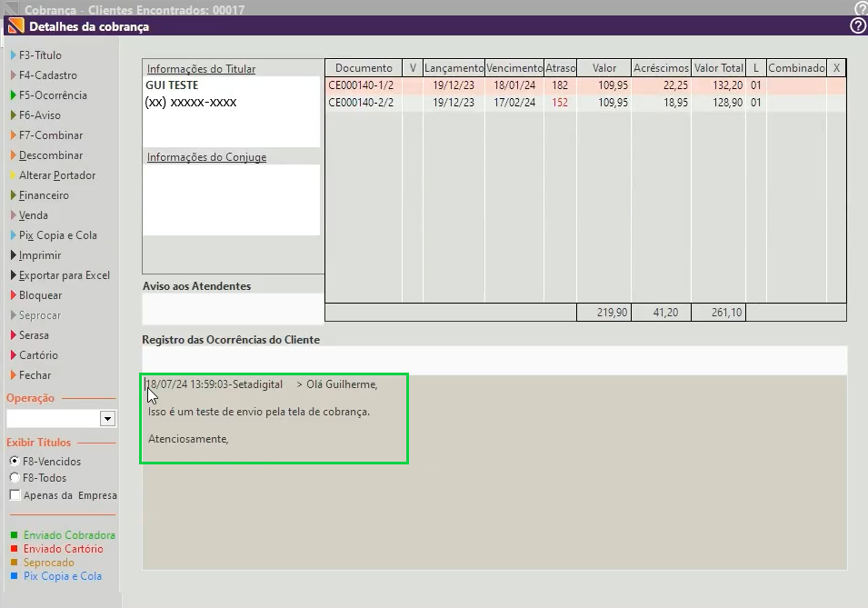Click the Lançamento column header
This screenshot has width=868, height=608.
click(x=454, y=68)
